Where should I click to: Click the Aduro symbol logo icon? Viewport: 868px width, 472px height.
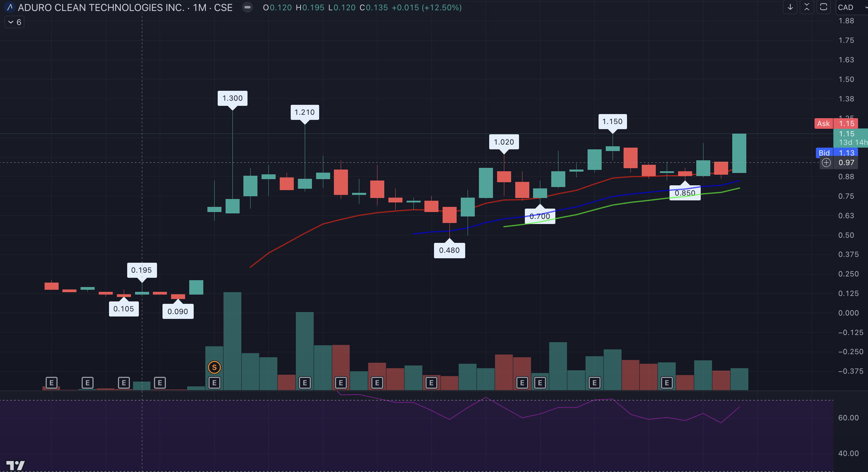(10, 7)
